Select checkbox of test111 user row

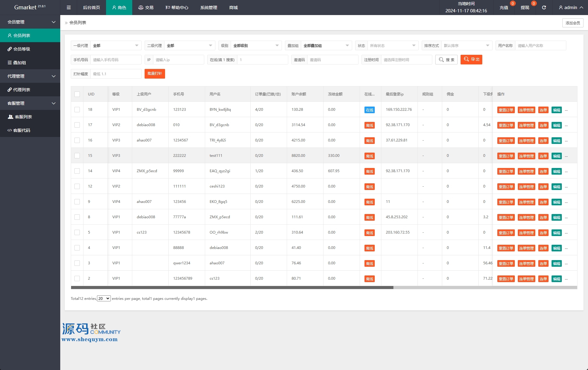77,156
